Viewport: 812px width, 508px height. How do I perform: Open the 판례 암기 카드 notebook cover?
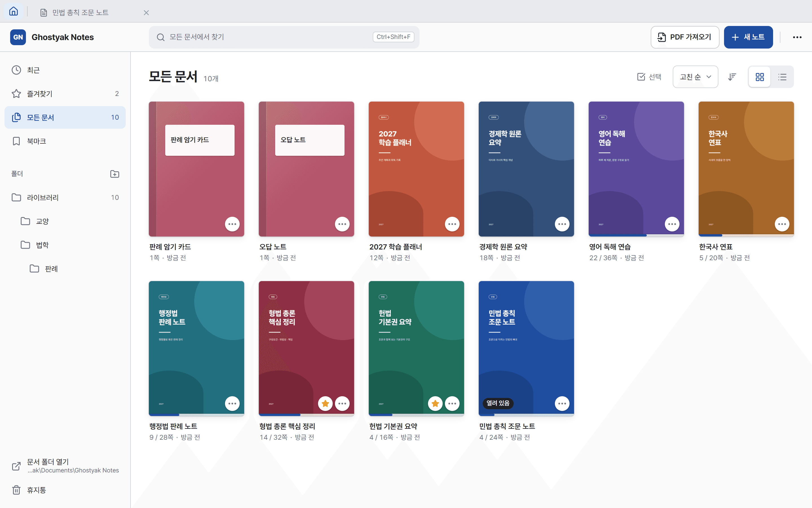pos(197,169)
